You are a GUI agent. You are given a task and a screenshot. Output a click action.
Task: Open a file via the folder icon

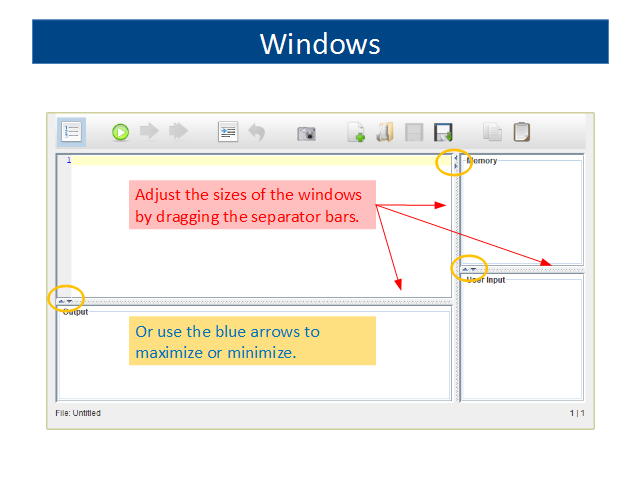(x=385, y=132)
